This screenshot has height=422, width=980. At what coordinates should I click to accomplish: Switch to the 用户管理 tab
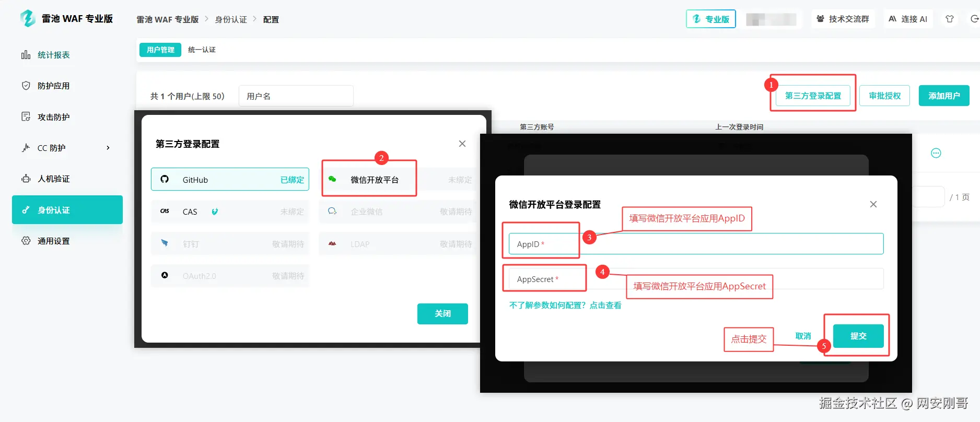coord(160,50)
